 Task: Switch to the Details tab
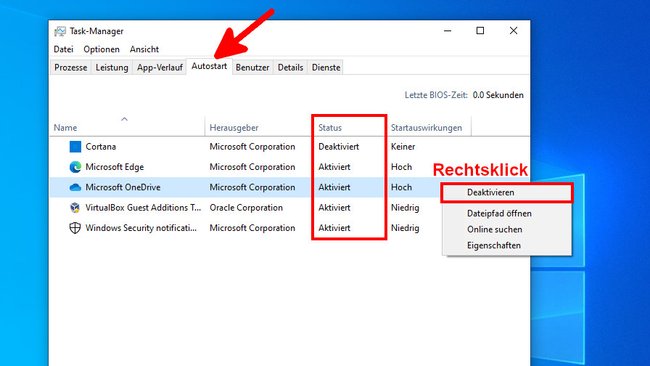(x=290, y=68)
